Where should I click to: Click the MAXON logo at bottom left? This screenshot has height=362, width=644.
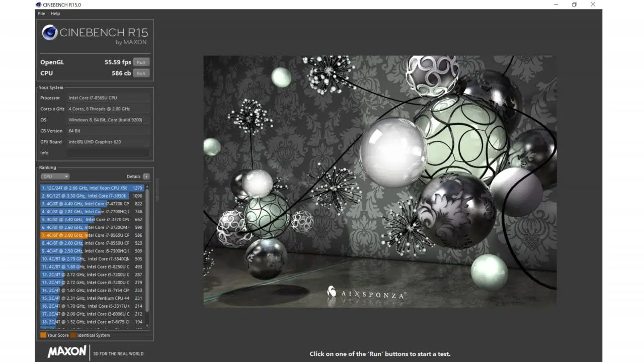pos(67,351)
